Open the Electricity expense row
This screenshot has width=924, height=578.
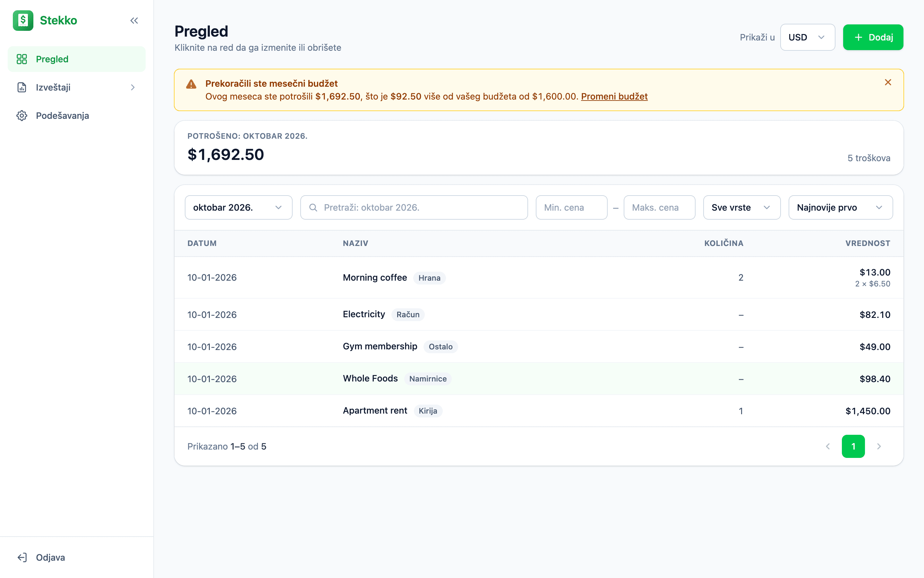coord(539,315)
